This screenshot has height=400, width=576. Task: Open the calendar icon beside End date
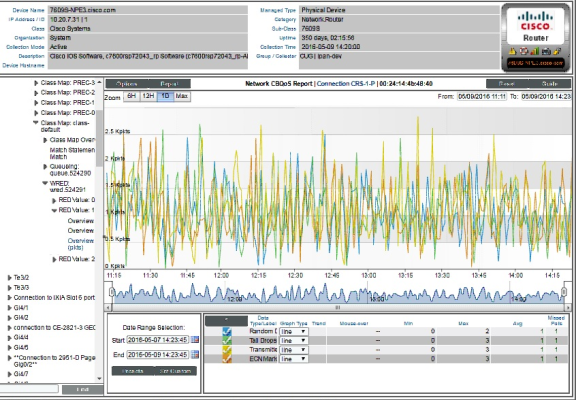[x=195, y=354]
